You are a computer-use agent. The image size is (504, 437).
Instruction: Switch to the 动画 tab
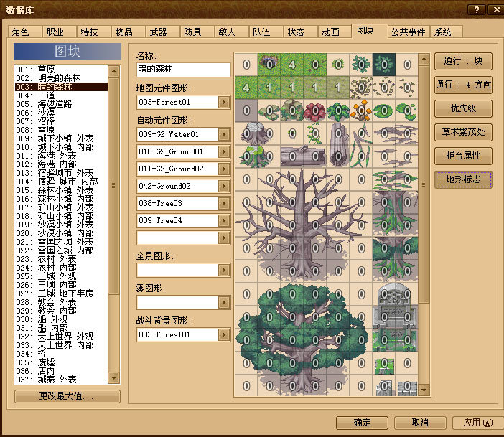(x=331, y=32)
